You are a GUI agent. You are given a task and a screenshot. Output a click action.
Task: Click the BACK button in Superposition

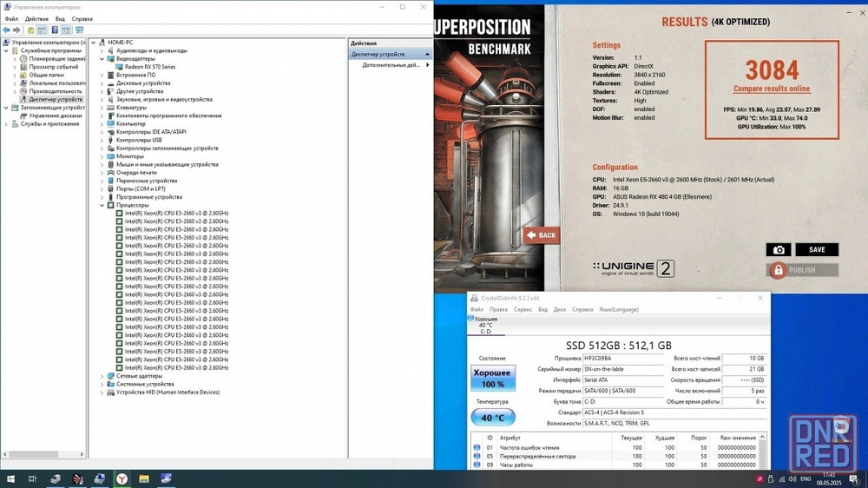click(542, 234)
